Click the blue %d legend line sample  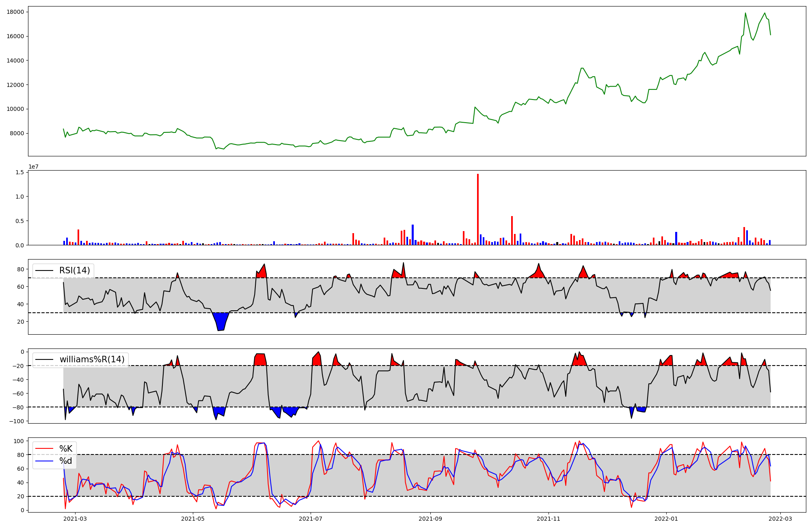pos(45,461)
